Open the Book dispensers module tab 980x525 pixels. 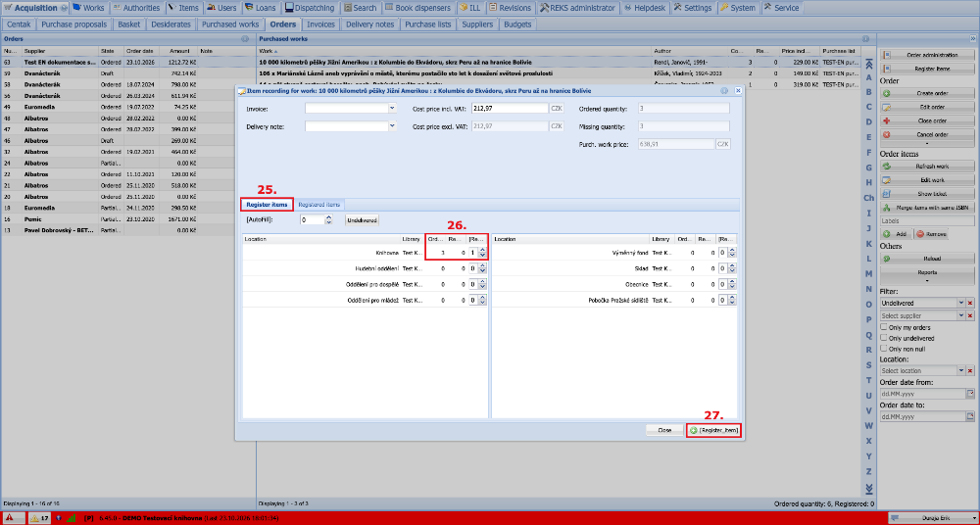point(416,8)
